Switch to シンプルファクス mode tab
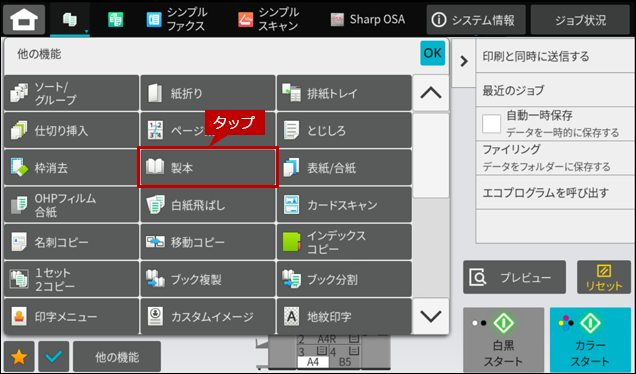Image resolution: width=636 pixels, height=374 pixels. [x=177, y=19]
